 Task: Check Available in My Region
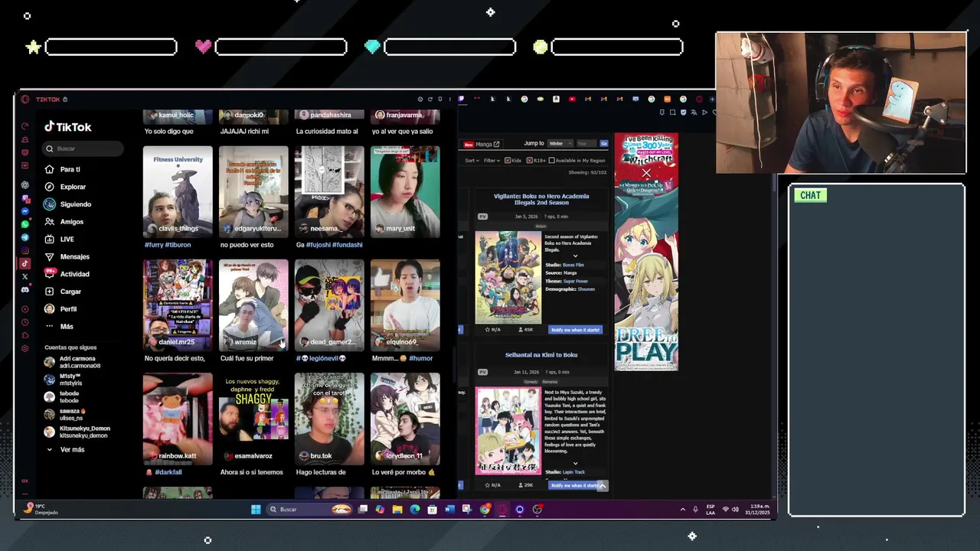551,161
